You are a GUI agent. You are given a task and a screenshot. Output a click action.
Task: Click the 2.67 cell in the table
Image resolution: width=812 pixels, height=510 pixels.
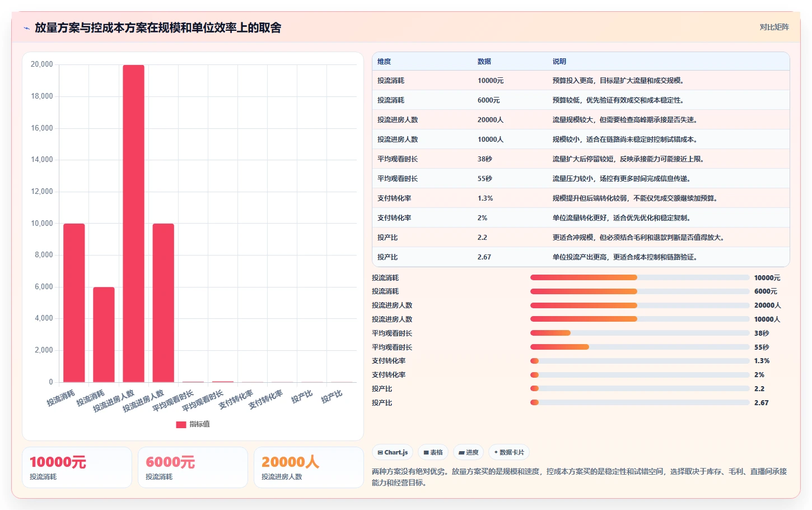[x=484, y=257]
